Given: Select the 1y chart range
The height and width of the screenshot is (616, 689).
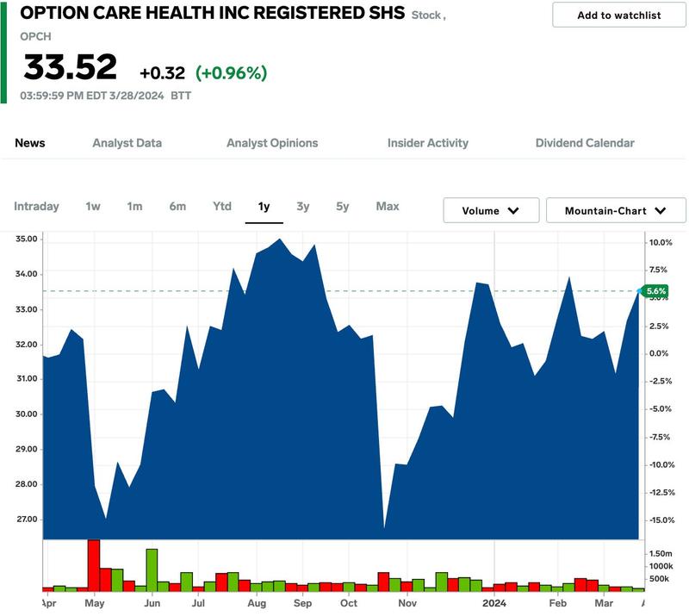Looking at the screenshot, I should [264, 206].
